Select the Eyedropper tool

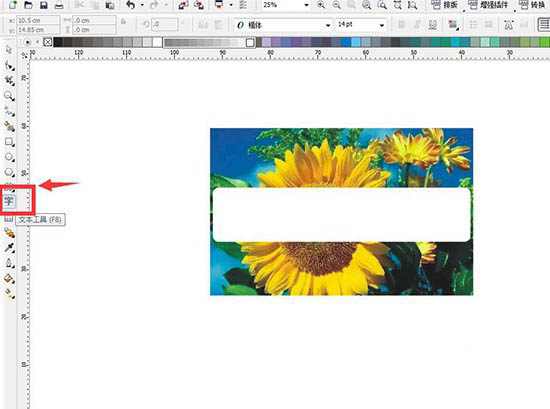tap(9, 248)
